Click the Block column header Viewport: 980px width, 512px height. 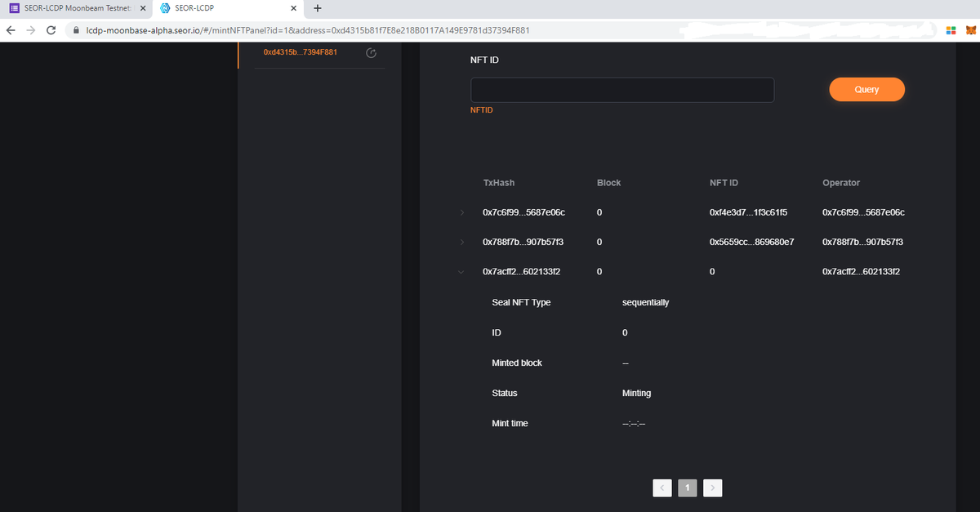(x=609, y=183)
